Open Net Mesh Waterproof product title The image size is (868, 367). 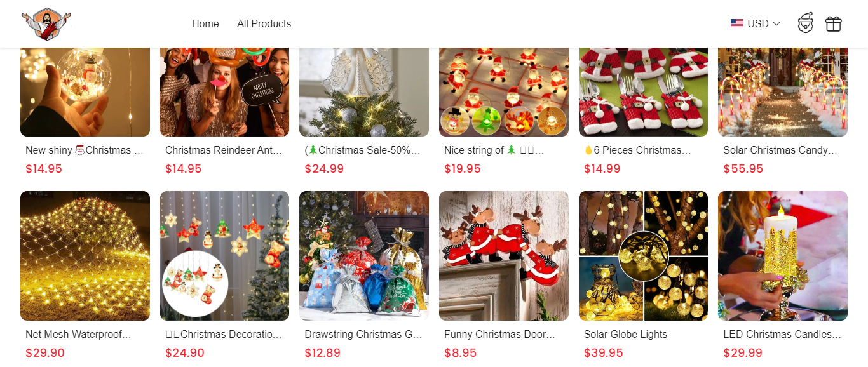[x=78, y=334]
